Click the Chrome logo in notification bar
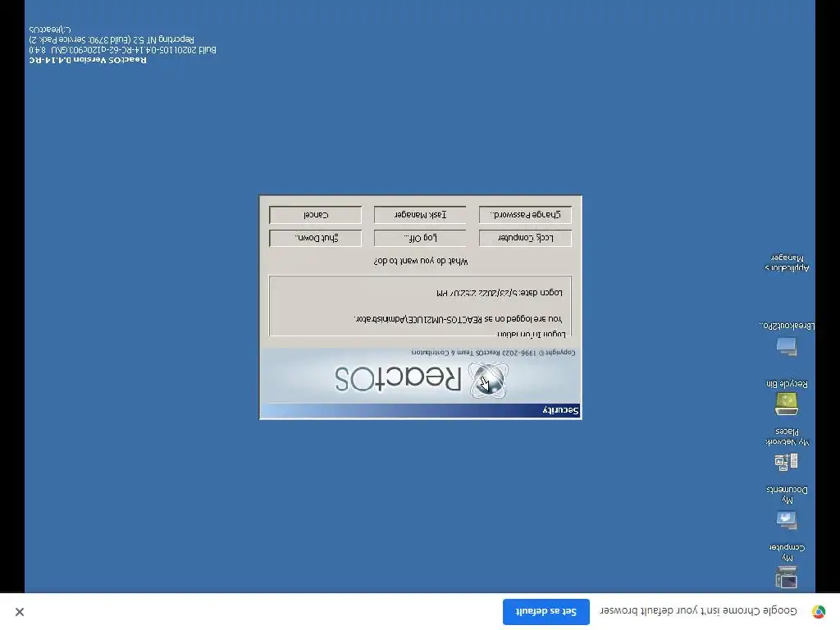The image size is (840, 630). (x=819, y=611)
